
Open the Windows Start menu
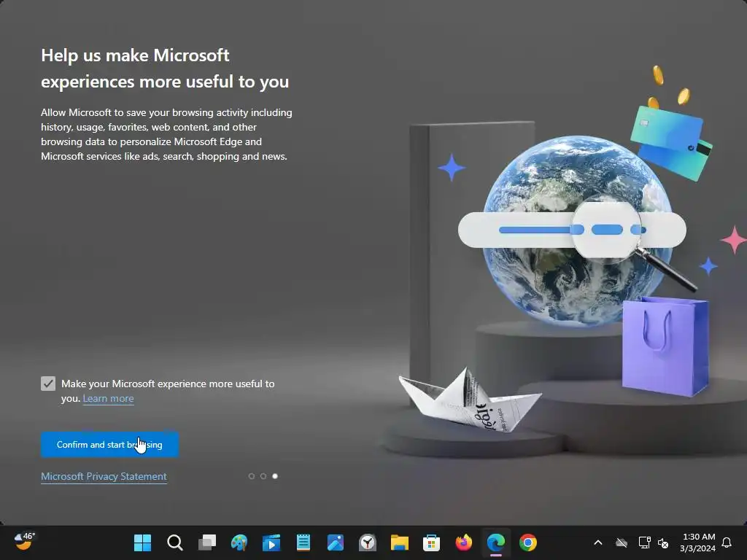click(x=142, y=542)
